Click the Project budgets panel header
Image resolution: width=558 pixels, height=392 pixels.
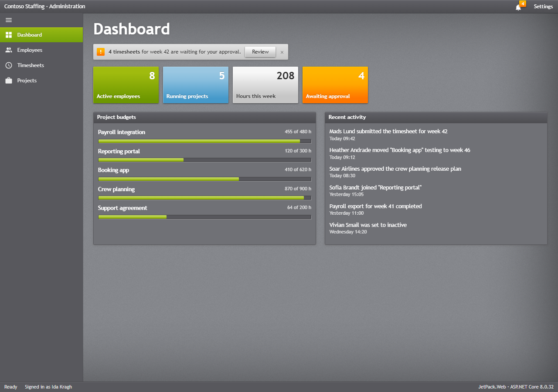204,117
